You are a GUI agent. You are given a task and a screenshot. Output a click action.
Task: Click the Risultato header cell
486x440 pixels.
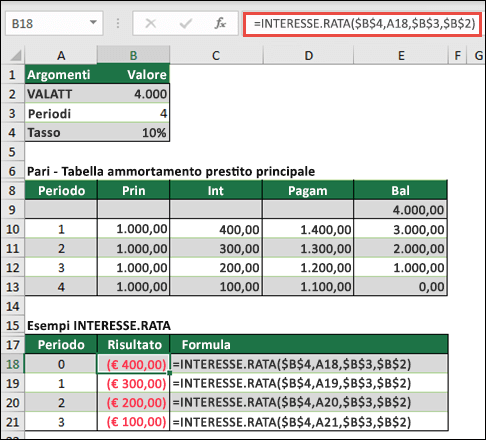[x=133, y=345]
